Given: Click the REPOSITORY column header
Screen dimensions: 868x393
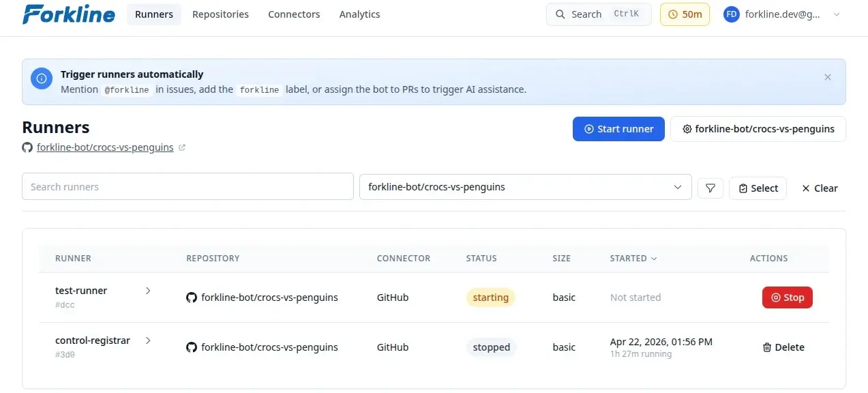Looking at the screenshot, I should (213, 259).
